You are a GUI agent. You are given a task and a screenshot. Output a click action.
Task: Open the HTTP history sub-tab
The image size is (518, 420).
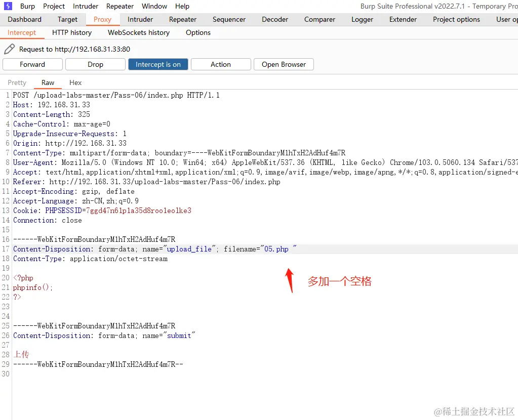tap(72, 33)
